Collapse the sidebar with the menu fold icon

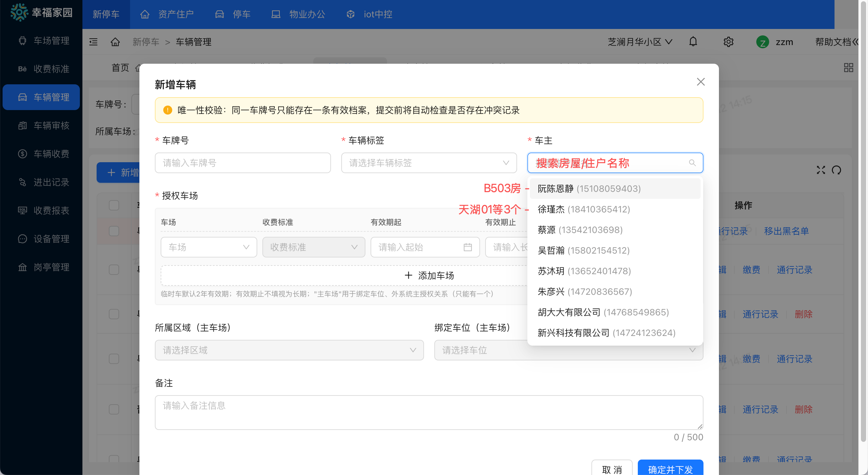[x=93, y=42]
